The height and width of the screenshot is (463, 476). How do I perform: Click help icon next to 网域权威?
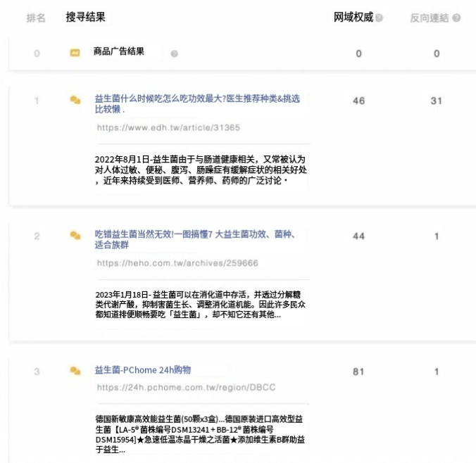point(380,18)
